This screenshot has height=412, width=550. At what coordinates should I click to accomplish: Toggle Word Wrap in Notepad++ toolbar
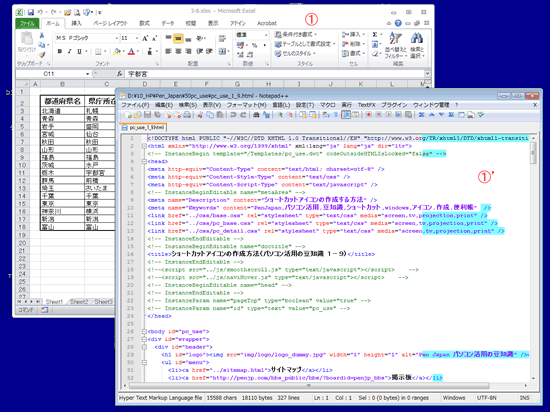[325, 115]
